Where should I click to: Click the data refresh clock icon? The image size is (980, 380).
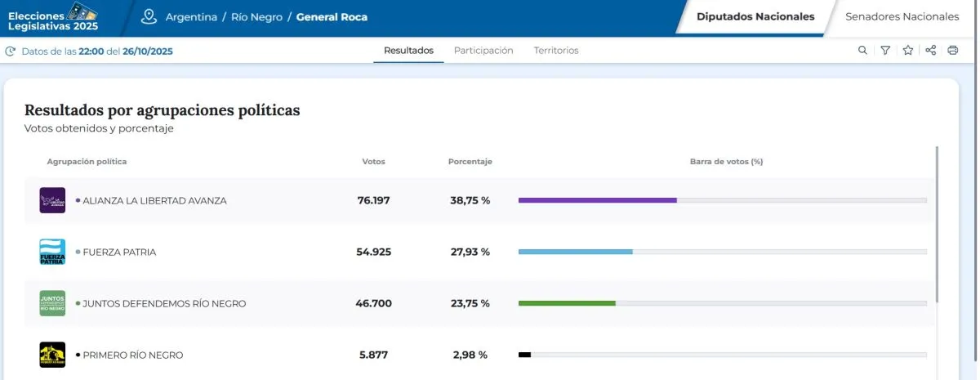point(11,51)
